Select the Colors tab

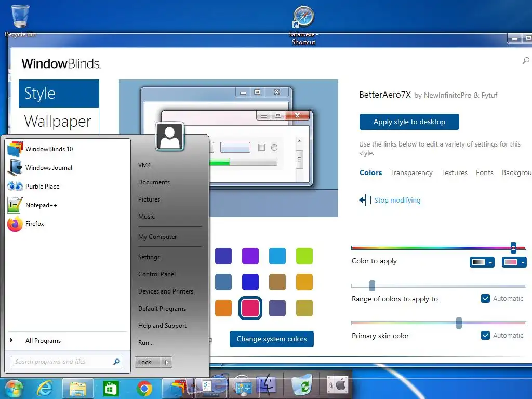[370, 172]
